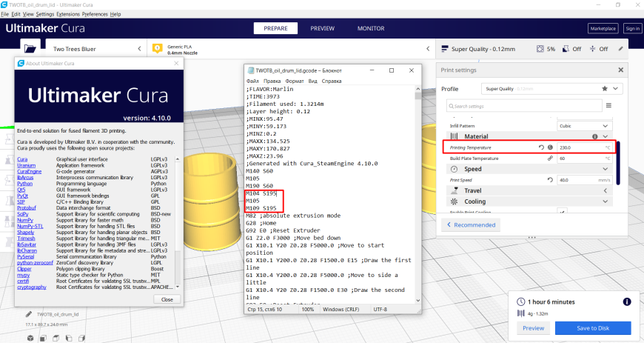Switch to right side view cube icon
Image resolution: width=644 pixels, height=343 pixels.
pos(81,338)
